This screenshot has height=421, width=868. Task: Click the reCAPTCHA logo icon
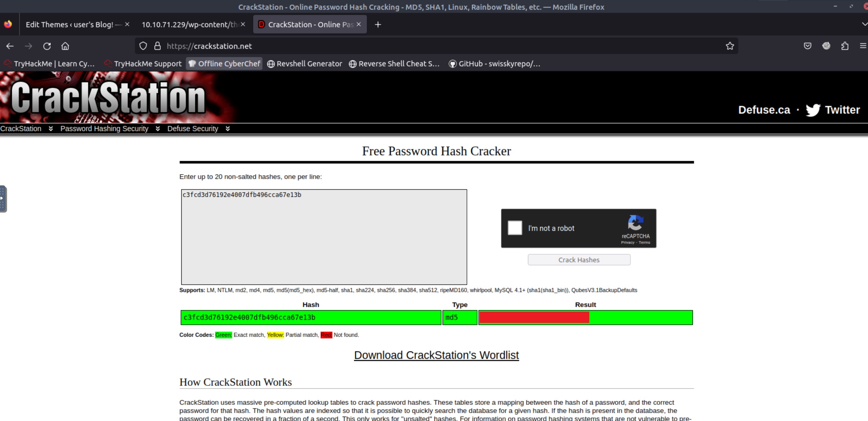pyautogui.click(x=636, y=223)
